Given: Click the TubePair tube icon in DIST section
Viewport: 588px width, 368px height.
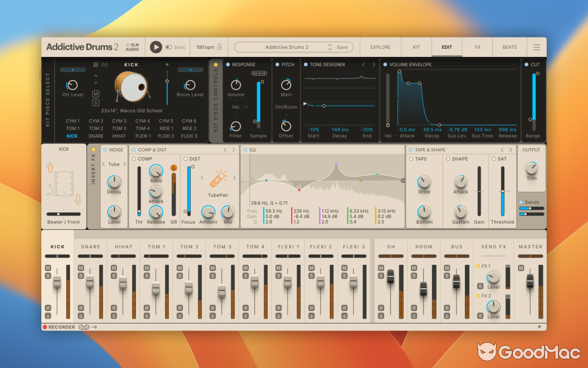Looking at the screenshot, I should tap(219, 178).
